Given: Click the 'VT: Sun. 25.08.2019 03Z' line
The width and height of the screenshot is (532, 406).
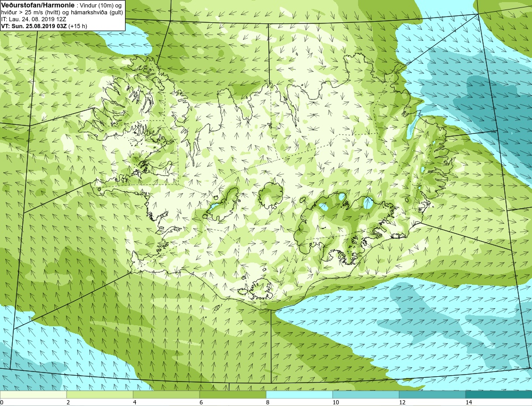Looking at the screenshot, I should 34,26.
